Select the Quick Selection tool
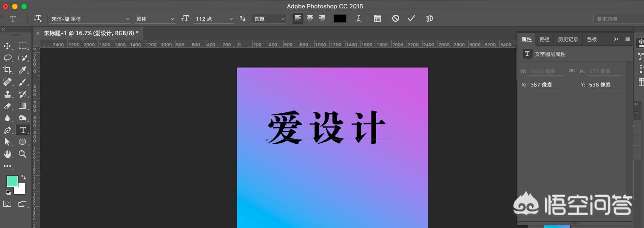644x228 pixels. pos(23,58)
